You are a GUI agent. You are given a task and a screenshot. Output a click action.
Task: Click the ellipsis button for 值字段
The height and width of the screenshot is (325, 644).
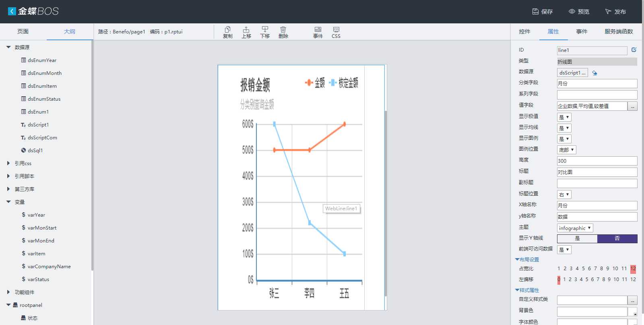pyautogui.click(x=633, y=106)
